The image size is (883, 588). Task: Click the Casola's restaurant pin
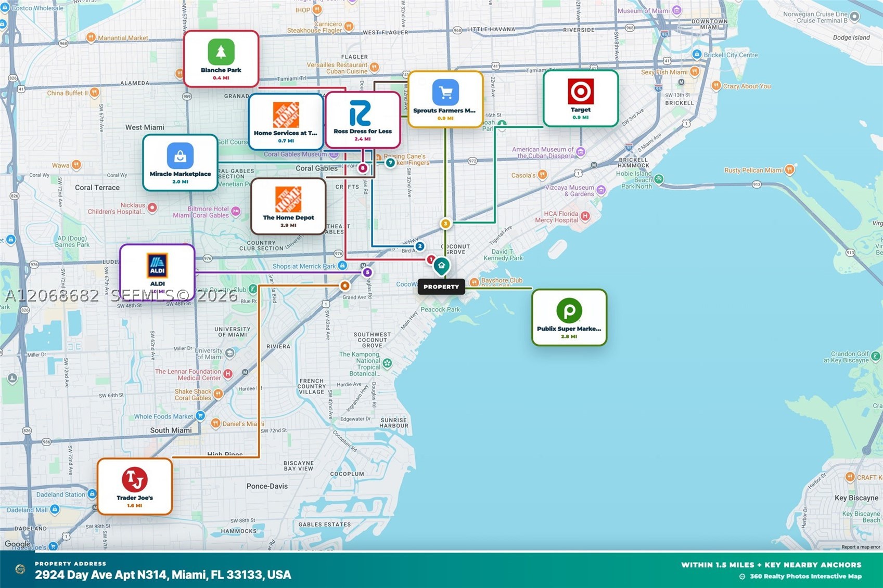click(543, 175)
